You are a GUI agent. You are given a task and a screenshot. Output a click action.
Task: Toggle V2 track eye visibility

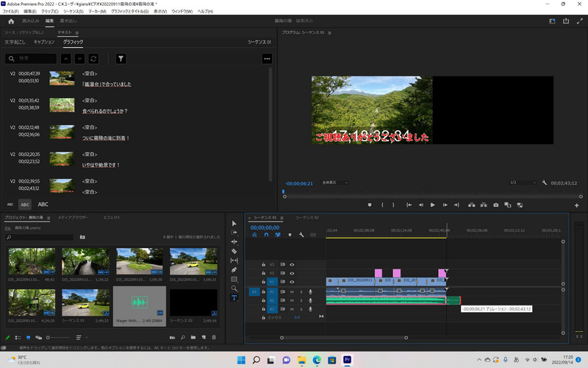(292, 273)
